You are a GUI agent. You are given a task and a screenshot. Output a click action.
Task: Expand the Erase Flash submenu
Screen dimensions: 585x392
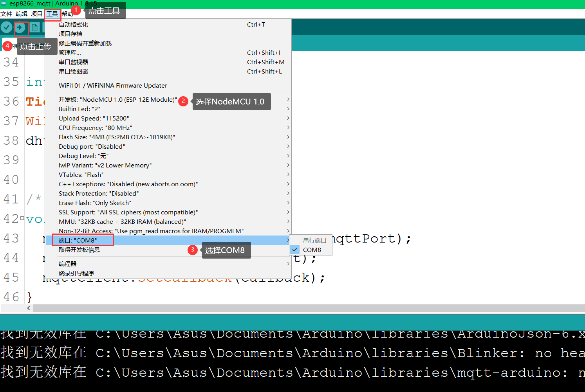(x=168, y=203)
